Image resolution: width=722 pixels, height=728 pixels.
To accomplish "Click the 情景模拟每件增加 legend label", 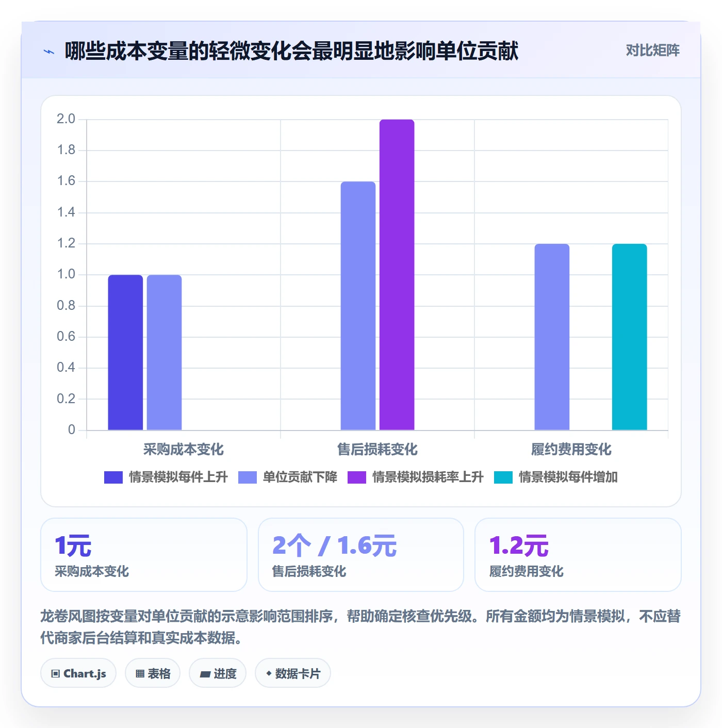I will pyautogui.click(x=568, y=477).
